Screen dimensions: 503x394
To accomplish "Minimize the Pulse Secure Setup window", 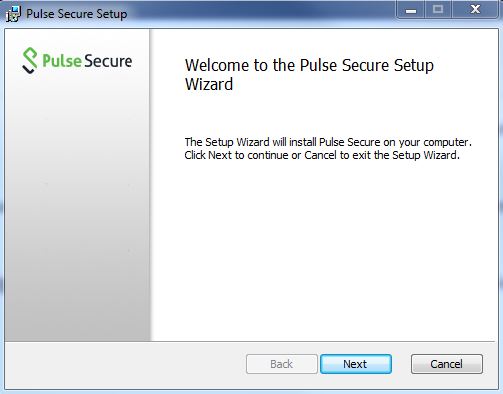I will click(411, 10).
